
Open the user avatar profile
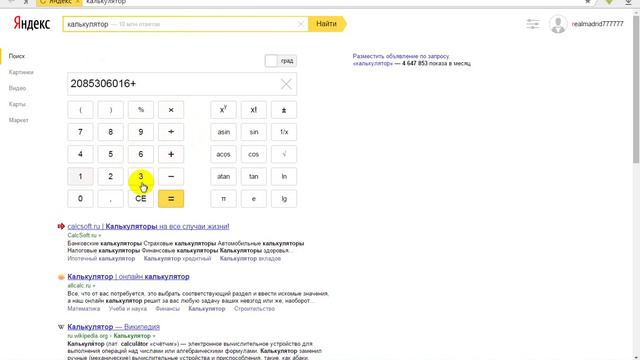tap(558, 24)
